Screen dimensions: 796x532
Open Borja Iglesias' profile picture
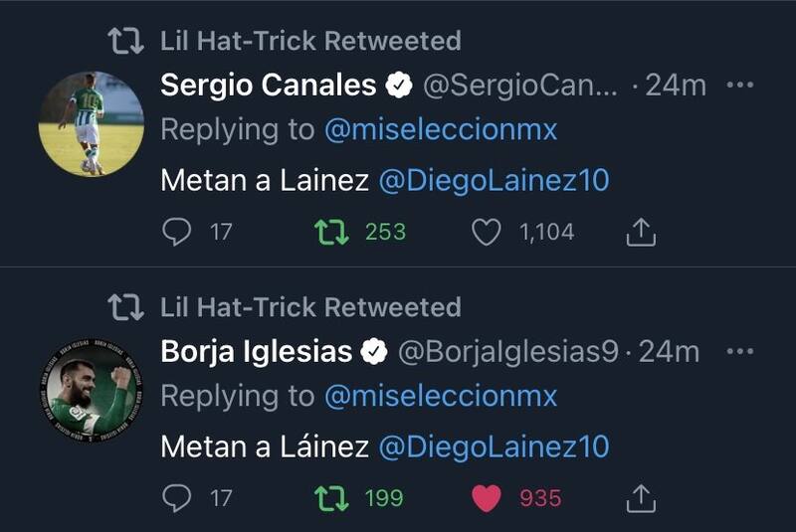pyautogui.click(x=91, y=390)
